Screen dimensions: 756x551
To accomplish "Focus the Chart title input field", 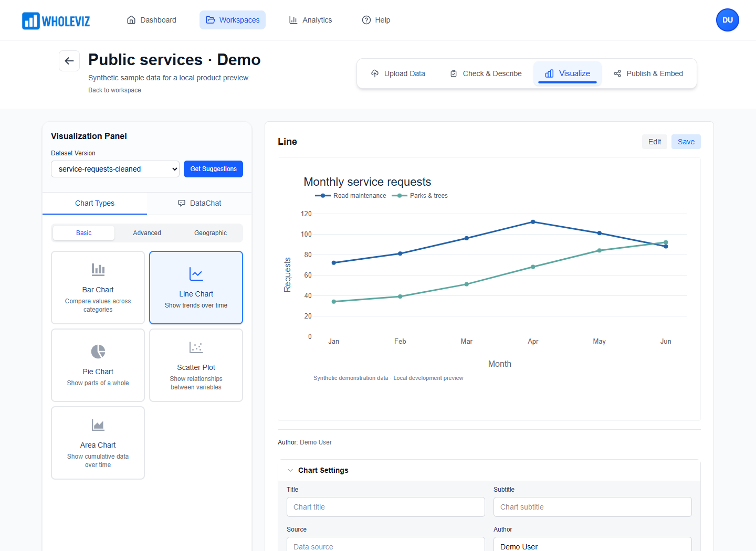I will pyautogui.click(x=386, y=507).
